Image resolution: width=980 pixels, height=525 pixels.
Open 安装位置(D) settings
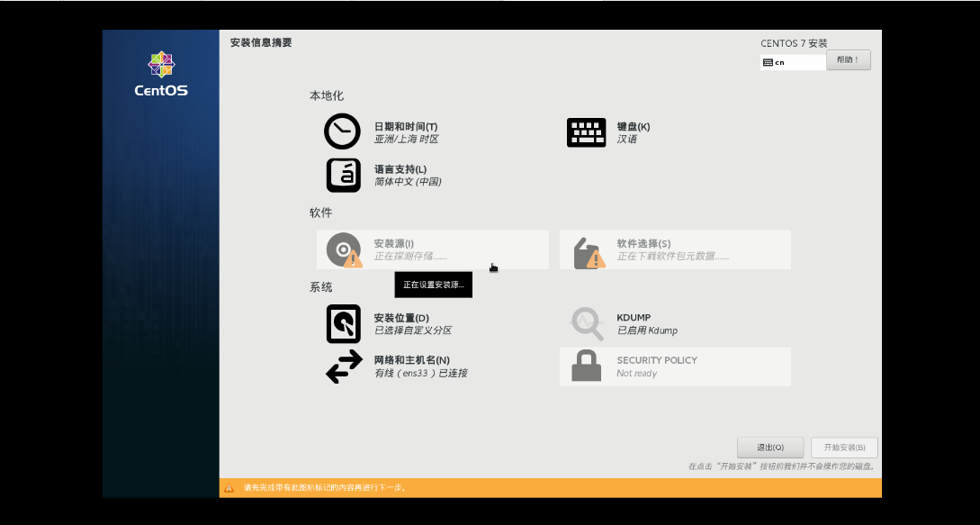click(x=401, y=318)
